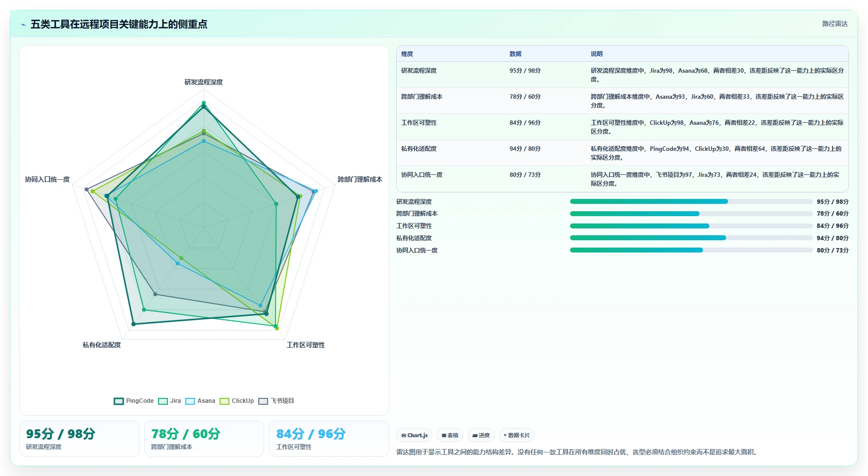
Task: Toggle ClickUp legend entry in radar chart
Action: [x=237, y=401]
